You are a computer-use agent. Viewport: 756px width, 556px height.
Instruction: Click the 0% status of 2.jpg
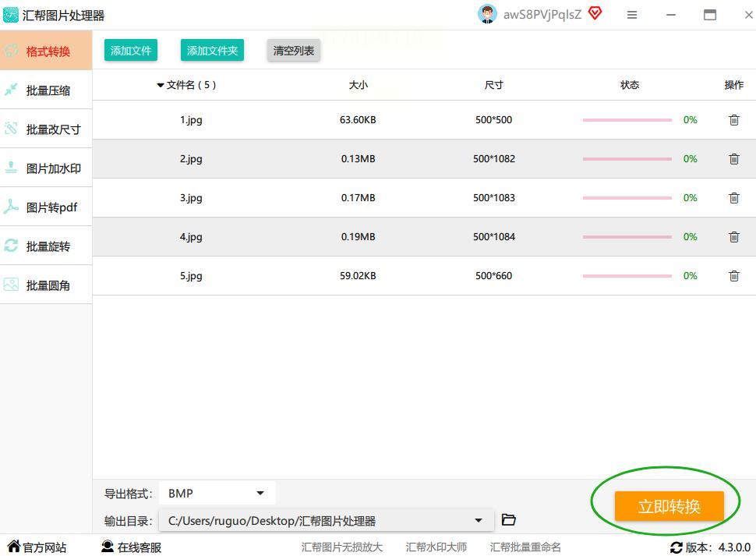[x=690, y=158]
